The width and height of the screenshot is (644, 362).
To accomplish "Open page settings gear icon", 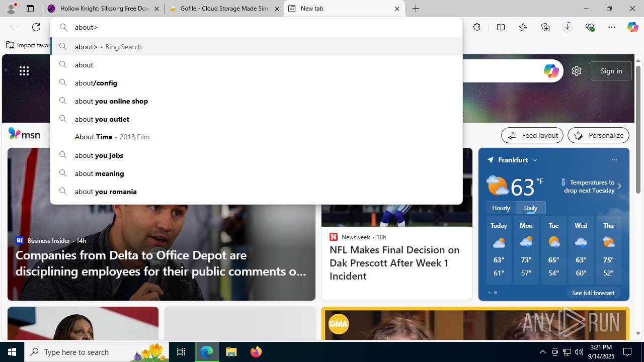I will (577, 71).
